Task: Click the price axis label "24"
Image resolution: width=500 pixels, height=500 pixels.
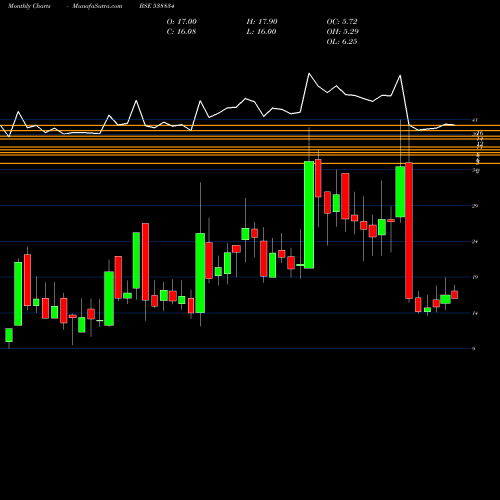Action: pyautogui.click(x=475, y=241)
